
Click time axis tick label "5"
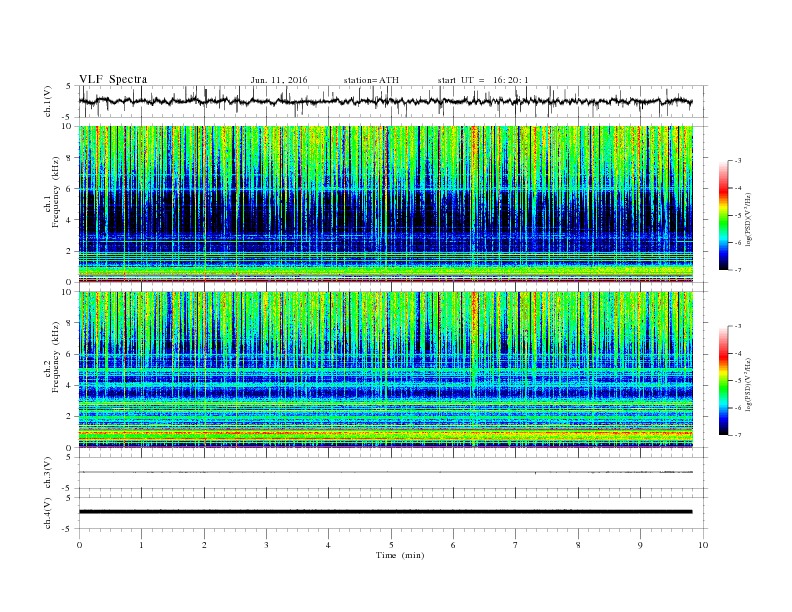(x=391, y=545)
